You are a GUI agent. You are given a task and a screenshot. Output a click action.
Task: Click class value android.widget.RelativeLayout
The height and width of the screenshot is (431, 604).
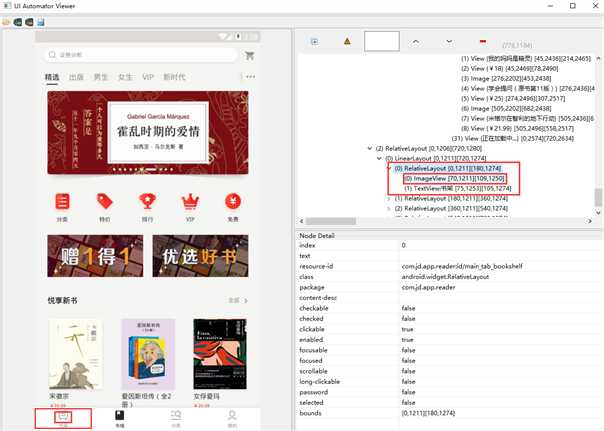click(x=445, y=277)
